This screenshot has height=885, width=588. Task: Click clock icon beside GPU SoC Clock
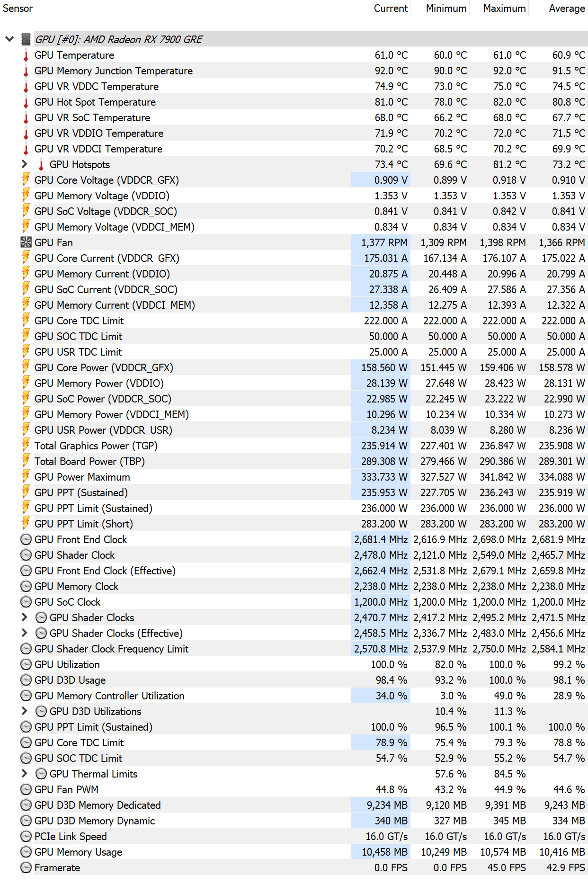pyautogui.click(x=27, y=602)
